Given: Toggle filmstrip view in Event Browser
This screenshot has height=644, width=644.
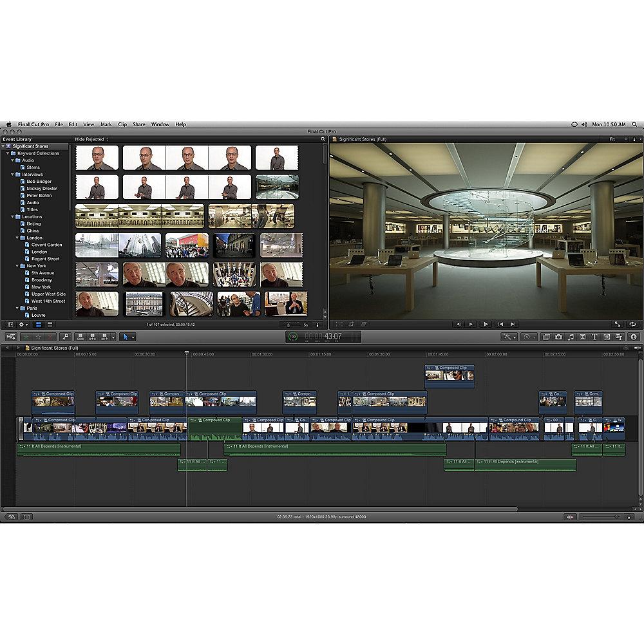Looking at the screenshot, I should pyautogui.click(x=38, y=324).
